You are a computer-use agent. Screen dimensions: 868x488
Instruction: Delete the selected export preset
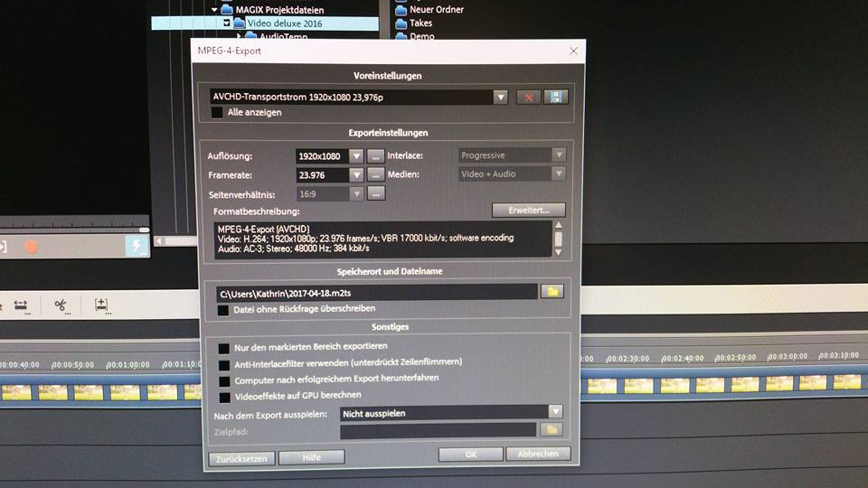(528, 98)
